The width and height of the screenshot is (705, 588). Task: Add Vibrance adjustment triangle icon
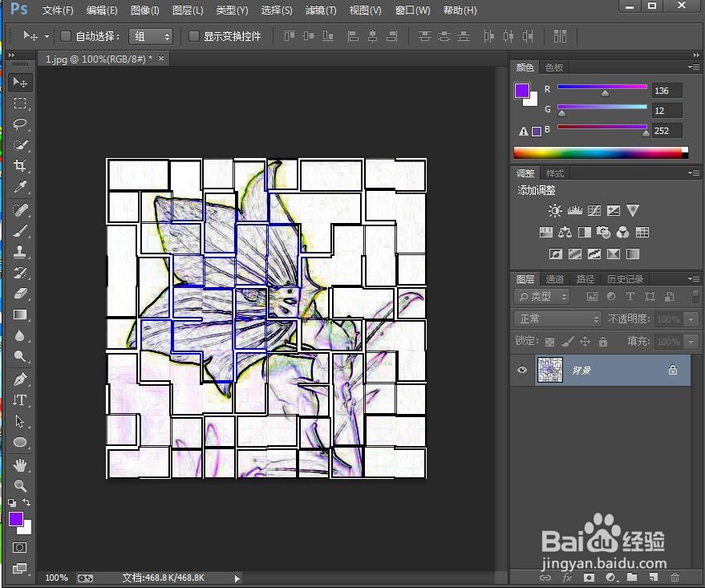pos(633,210)
